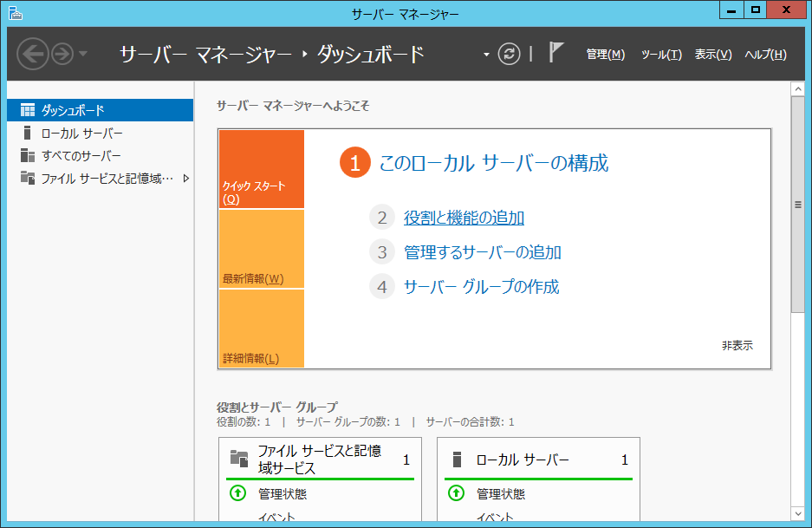This screenshot has width=812, height=528.
Task: Click the green 管理状態 icon in ローカル サーバー tile
Action: tap(456, 493)
